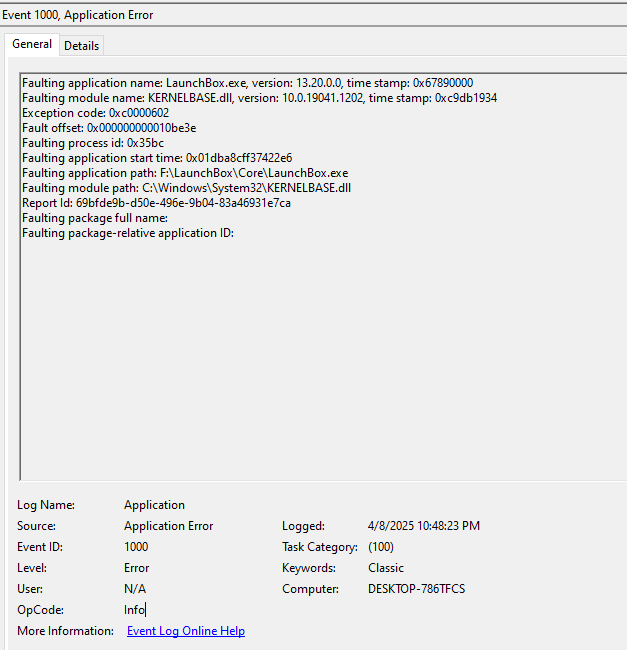Click the OpCode label
Image resolution: width=627 pixels, height=650 pixels.
point(40,610)
